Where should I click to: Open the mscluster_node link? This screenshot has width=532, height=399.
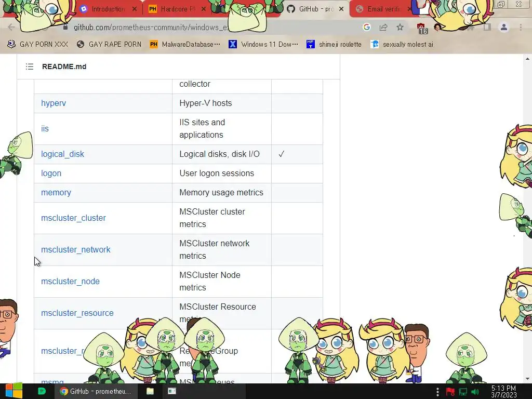(70, 281)
